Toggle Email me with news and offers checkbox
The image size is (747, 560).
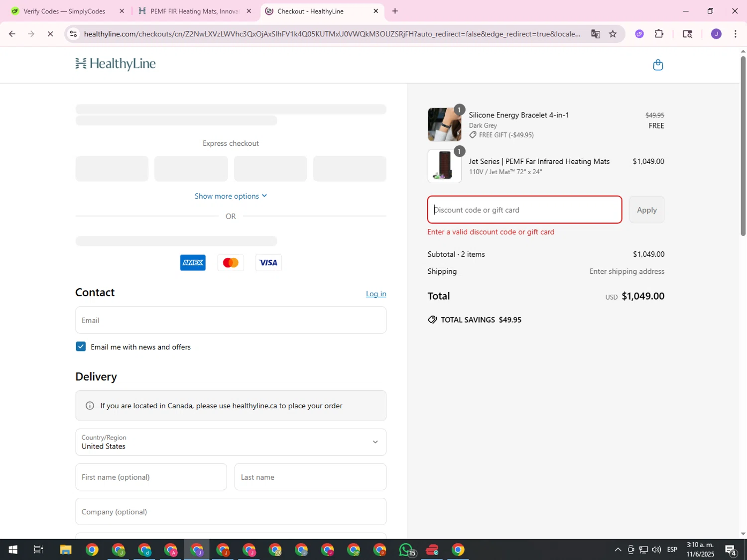tap(81, 346)
